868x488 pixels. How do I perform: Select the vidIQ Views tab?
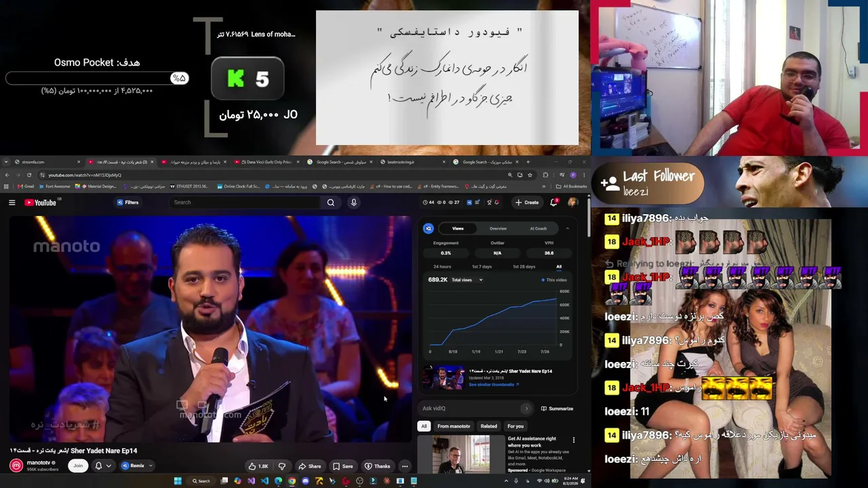point(458,228)
